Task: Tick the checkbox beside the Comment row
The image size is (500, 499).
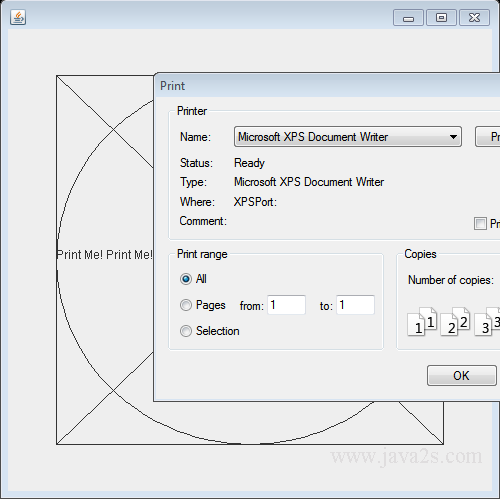Action: click(480, 223)
